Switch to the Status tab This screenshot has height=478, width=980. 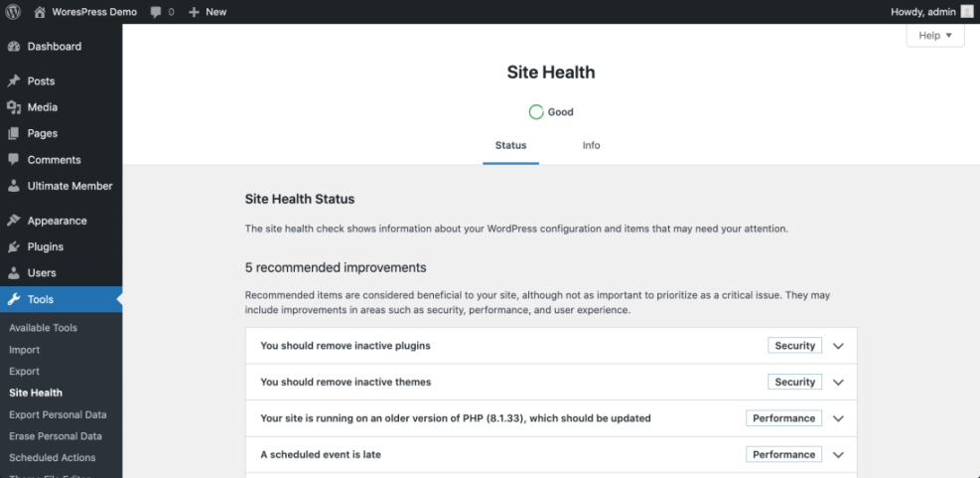pos(510,146)
